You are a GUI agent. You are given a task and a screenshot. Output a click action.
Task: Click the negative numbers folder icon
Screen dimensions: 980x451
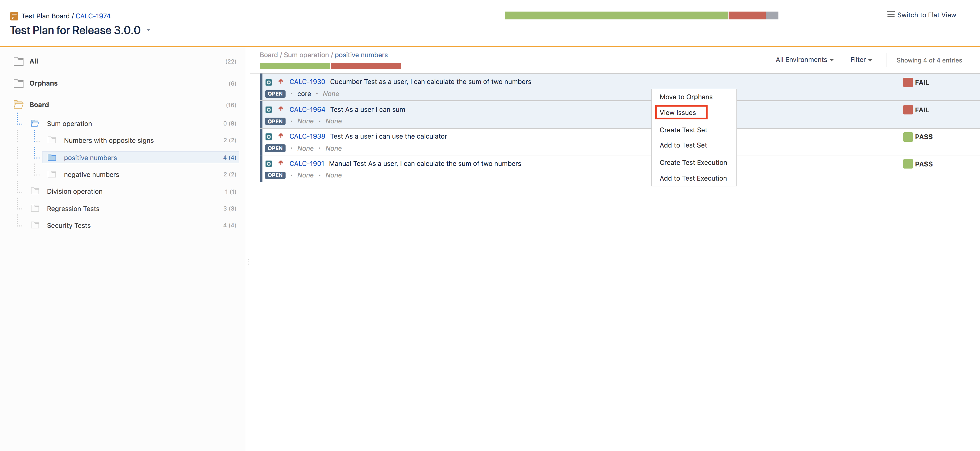pyautogui.click(x=52, y=174)
